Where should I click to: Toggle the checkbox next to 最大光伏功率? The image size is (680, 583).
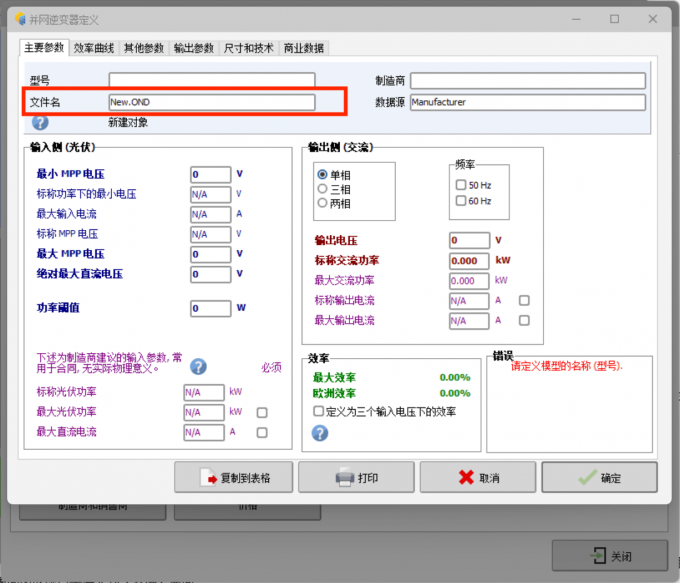262,412
